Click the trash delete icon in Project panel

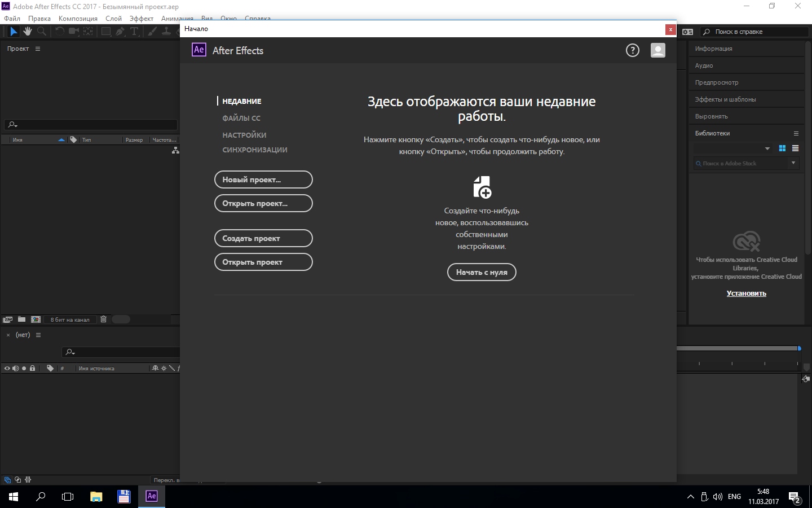point(103,319)
